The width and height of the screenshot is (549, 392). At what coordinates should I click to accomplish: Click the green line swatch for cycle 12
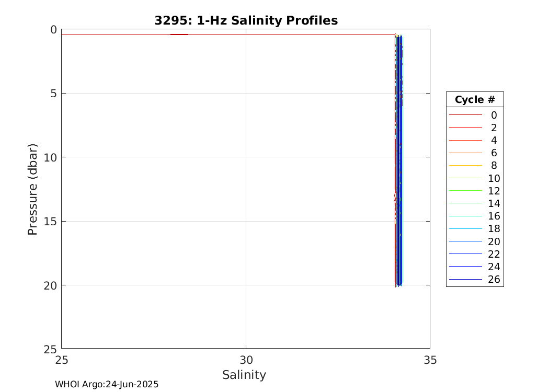[x=466, y=190]
